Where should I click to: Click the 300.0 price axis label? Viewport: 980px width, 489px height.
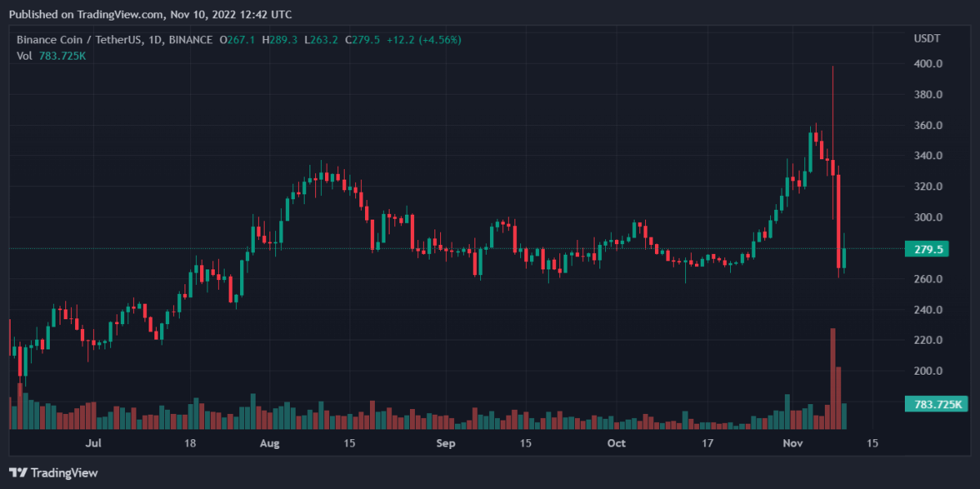[929, 218]
